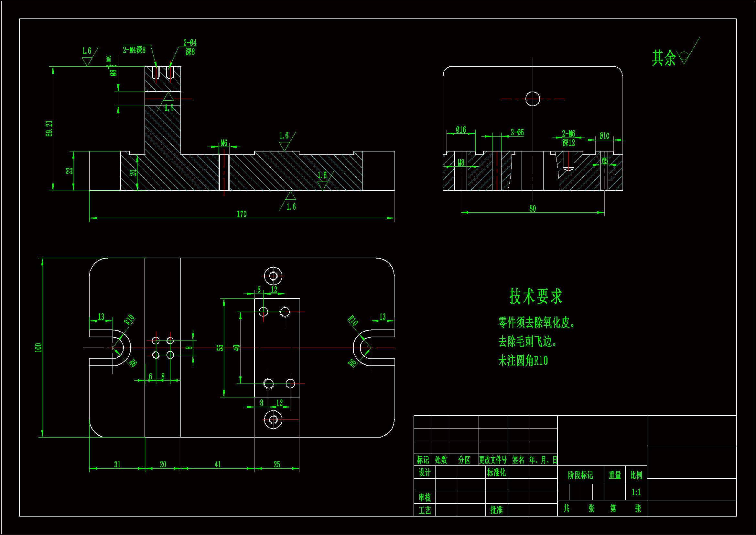Select the note 去除毛刺飞边。
The height and width of the screenshot is (535, 756).
[528, 341]
